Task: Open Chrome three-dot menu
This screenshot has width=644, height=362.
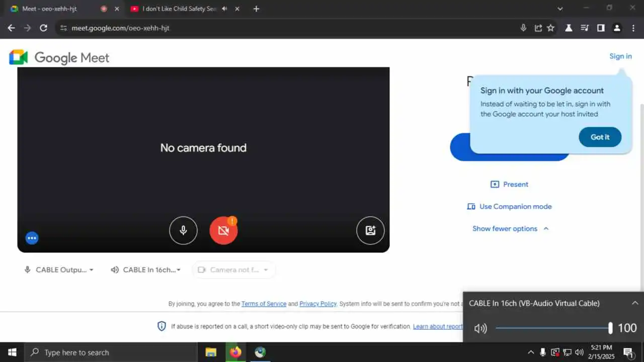Action: (633, 28)
